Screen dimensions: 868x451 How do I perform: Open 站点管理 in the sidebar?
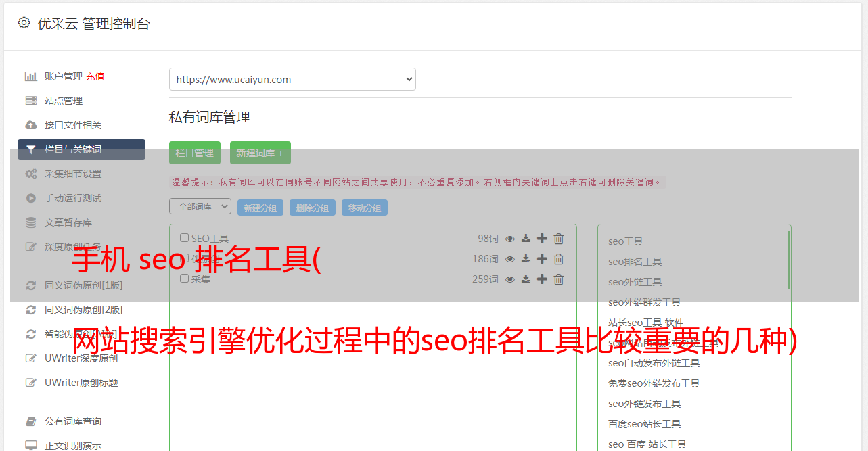coord(64,101)
